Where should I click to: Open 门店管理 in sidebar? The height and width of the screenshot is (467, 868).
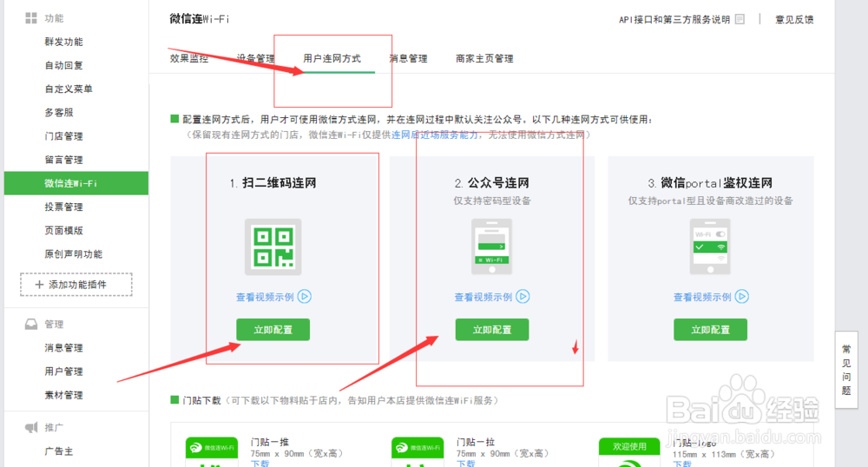click(x=63, y=136)
